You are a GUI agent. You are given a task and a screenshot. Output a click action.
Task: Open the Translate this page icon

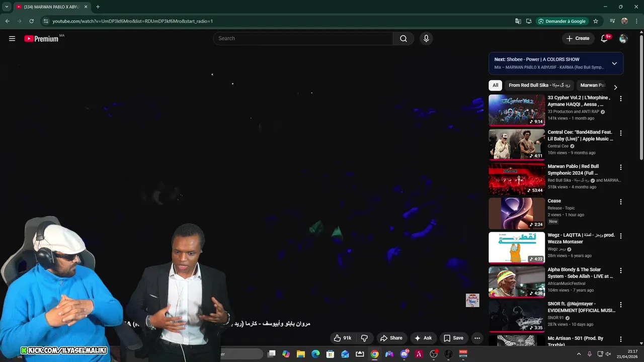pos(518,21)
